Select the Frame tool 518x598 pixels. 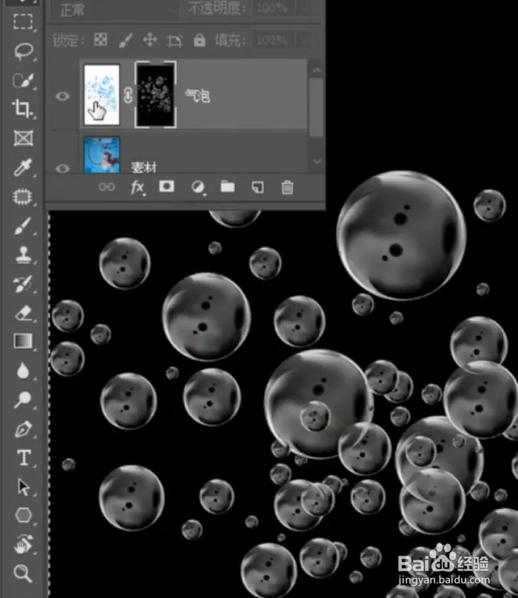click(x=23, y=138)
